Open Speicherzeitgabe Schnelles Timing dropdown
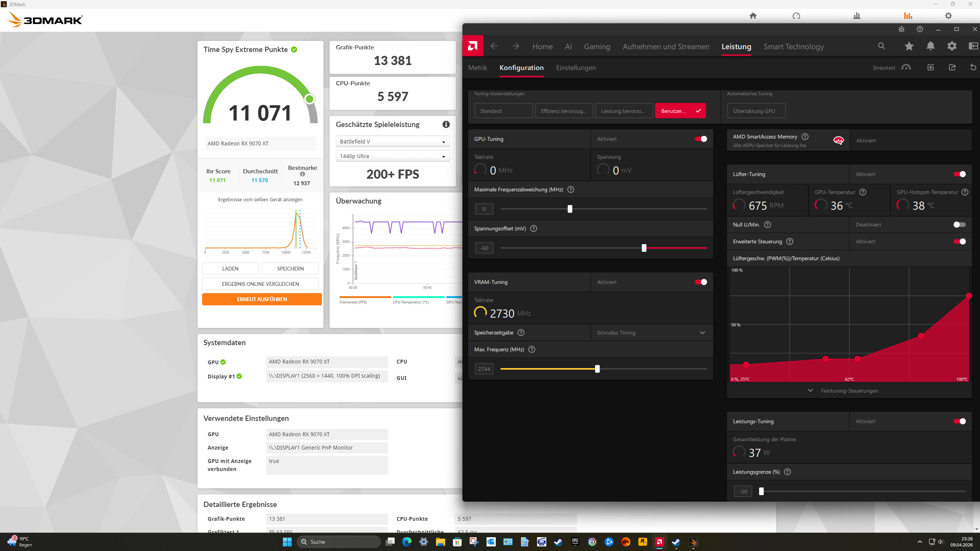 coord(652,333)
